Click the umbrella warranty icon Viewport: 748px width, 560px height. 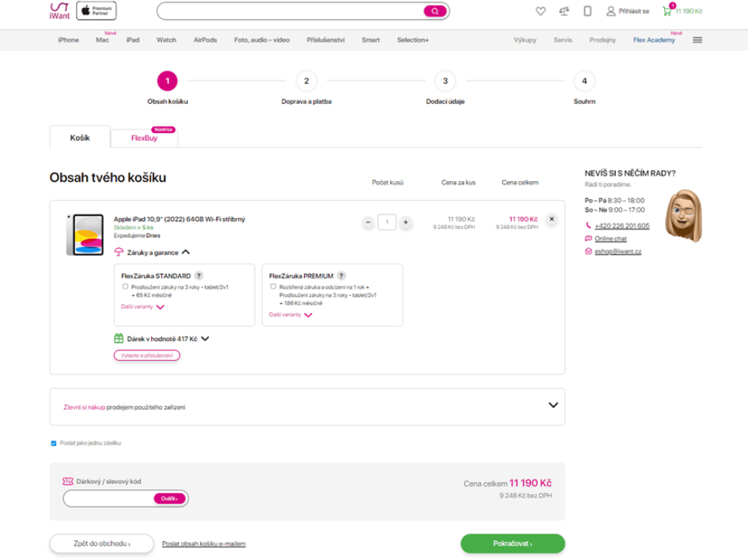coord(119,252)
